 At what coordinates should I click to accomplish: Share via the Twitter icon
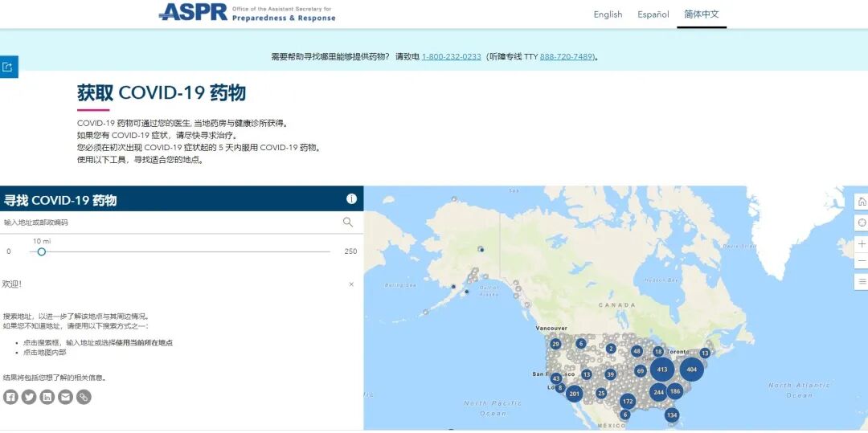point(29,397)
